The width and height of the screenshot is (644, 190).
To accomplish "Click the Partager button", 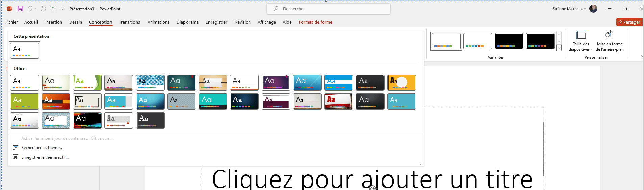I will pyautogui.click(x=629, y=22).
